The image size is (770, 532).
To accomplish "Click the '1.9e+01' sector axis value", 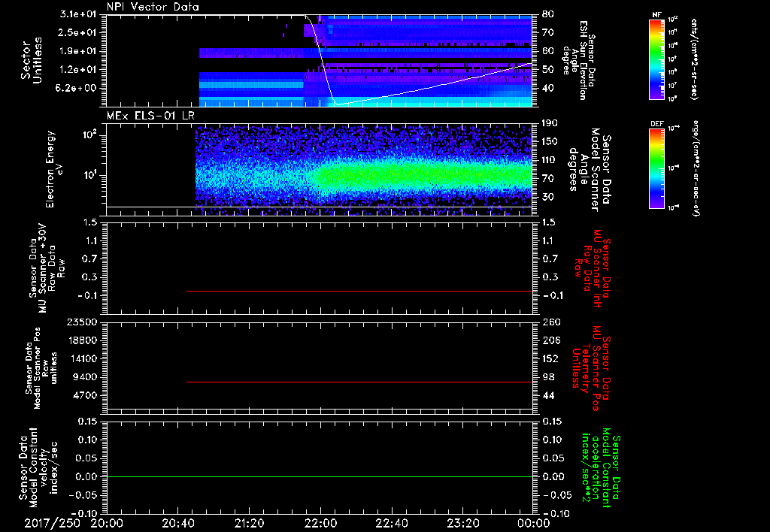I will coord(78,51).
